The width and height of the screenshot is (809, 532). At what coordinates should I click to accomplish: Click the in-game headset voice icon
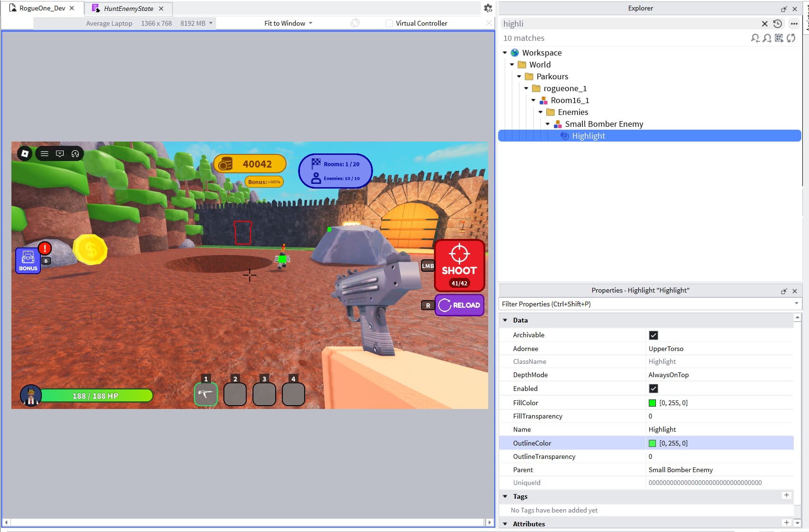(x=75, y=153)
